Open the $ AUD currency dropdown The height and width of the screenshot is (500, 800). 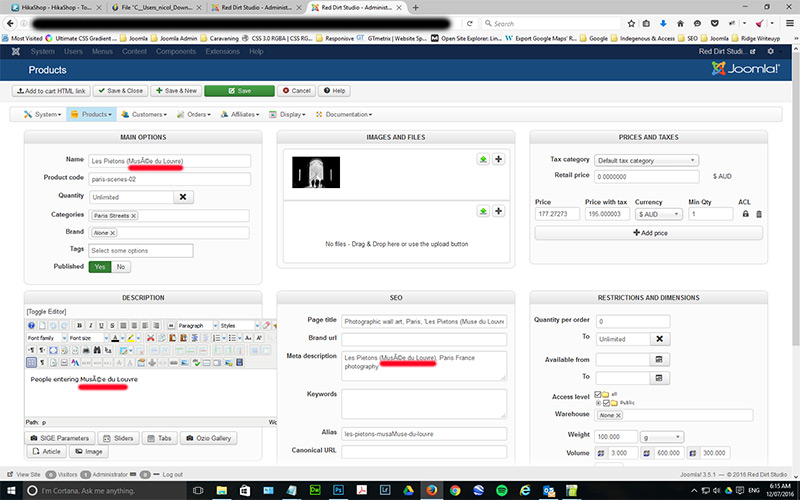click(659, 214)
